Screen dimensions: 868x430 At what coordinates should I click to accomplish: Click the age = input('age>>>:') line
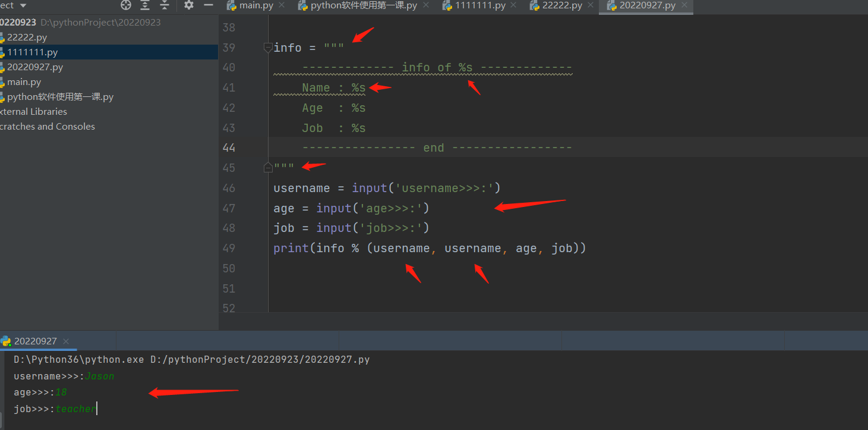(351, 208)
